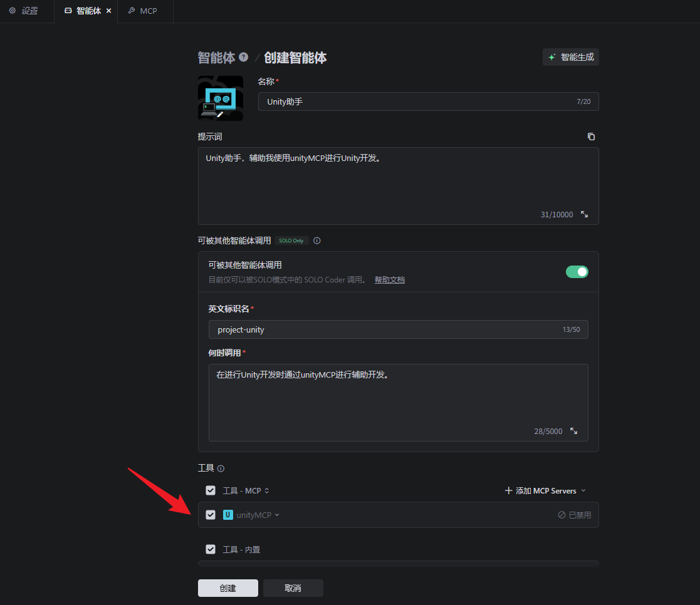Screen dimensions: 700x605
Task: Expand the 提示词 text area
Action: (x=584, y=214)
